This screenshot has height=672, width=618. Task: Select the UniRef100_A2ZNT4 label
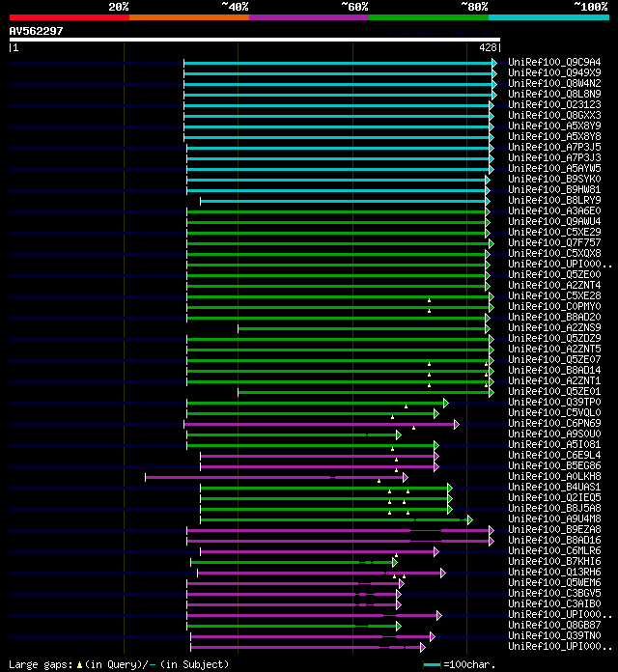(554, 285)
